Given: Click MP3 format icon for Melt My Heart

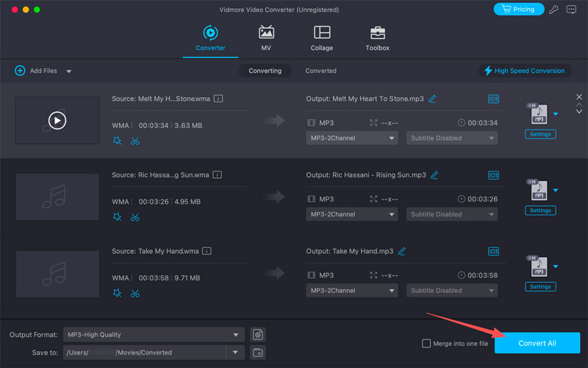Looking at the screenshot, I should 538,114.
